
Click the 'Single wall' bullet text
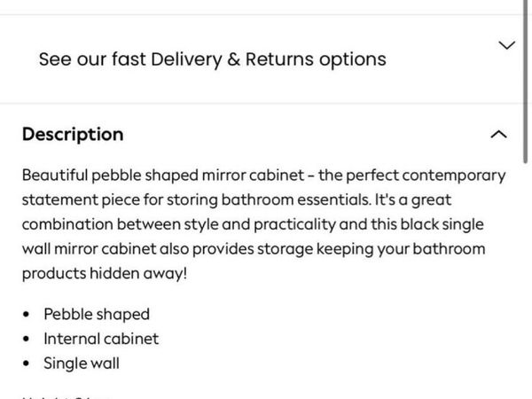82,364
